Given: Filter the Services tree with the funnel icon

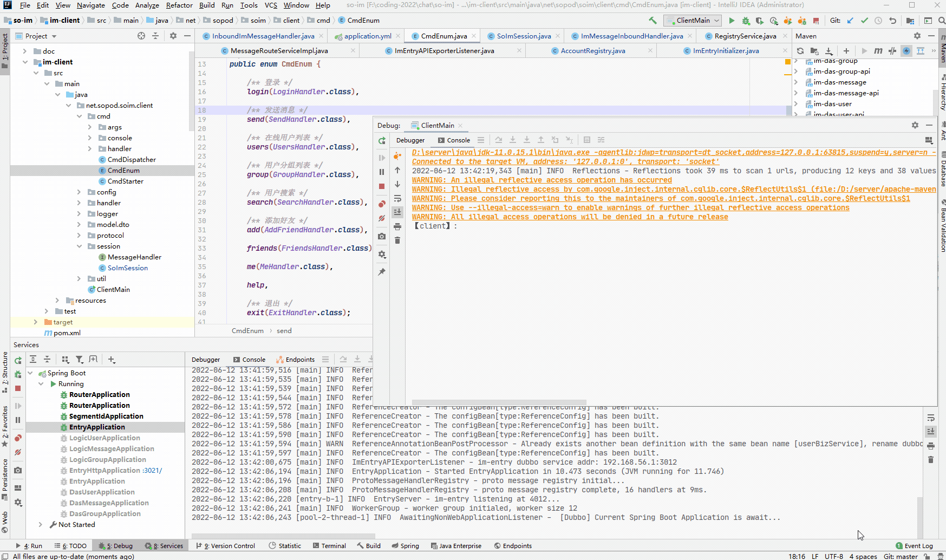Looking at the screenshot, I should (x=80, y=359).
